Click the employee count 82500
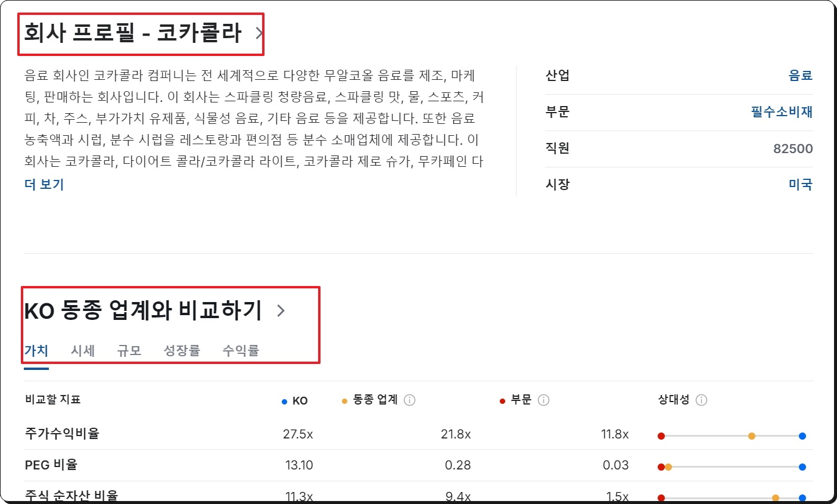This screenshot has height=504, width=837. coord(793,148)
